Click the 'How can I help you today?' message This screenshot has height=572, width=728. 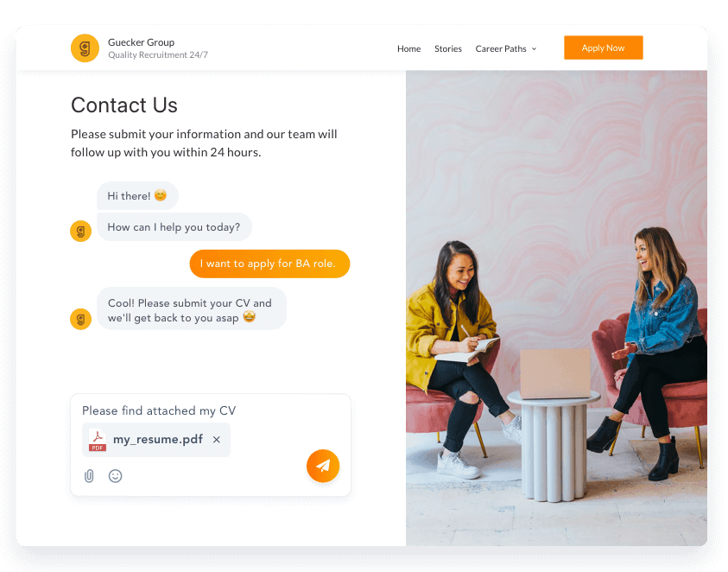[x=174, y=227]
